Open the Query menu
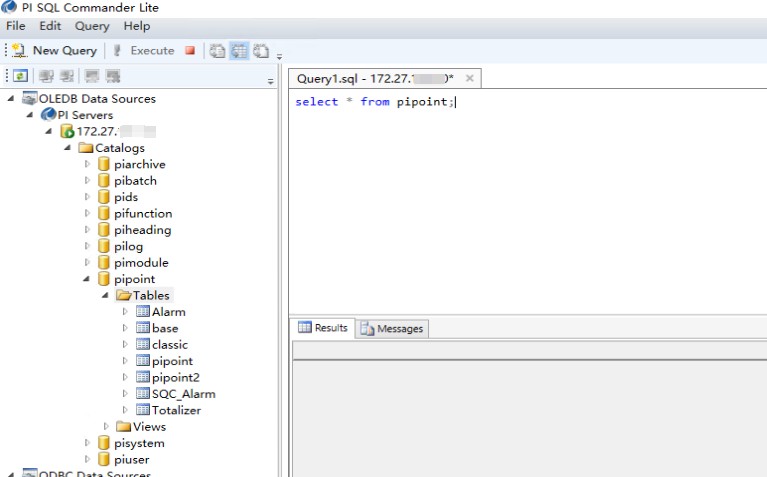 [92, 26]
